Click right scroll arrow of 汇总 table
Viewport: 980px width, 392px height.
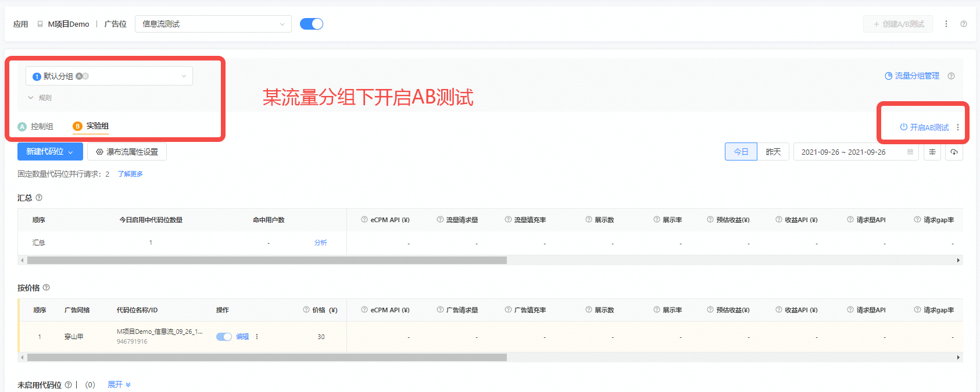click(958, 260)
